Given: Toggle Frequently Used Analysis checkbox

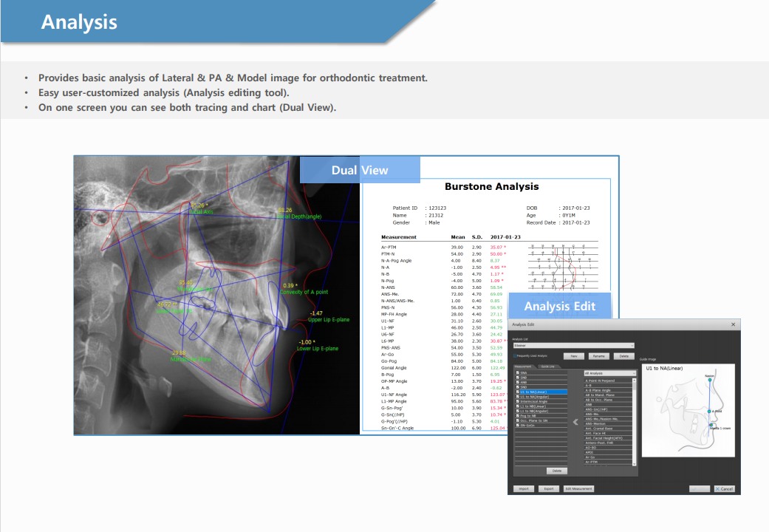Looking at the screenshot, I should point(515,356).
